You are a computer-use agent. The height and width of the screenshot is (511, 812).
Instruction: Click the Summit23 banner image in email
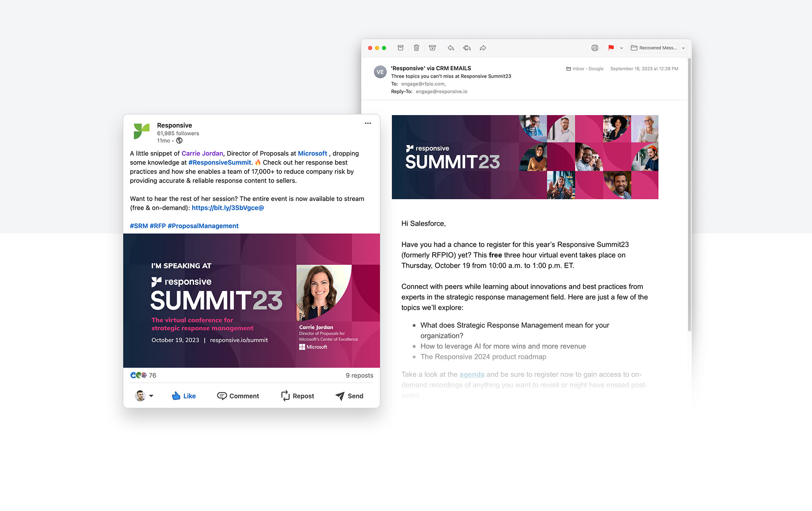click(x=525, y=157)
